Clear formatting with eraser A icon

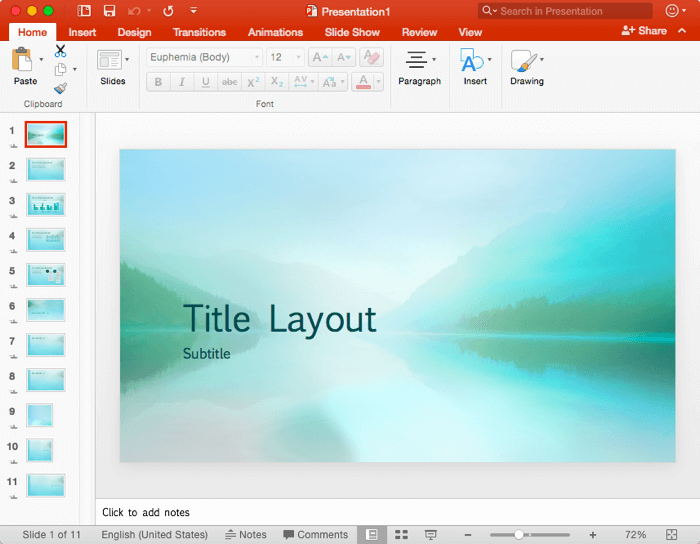click(x=371, y=57)
